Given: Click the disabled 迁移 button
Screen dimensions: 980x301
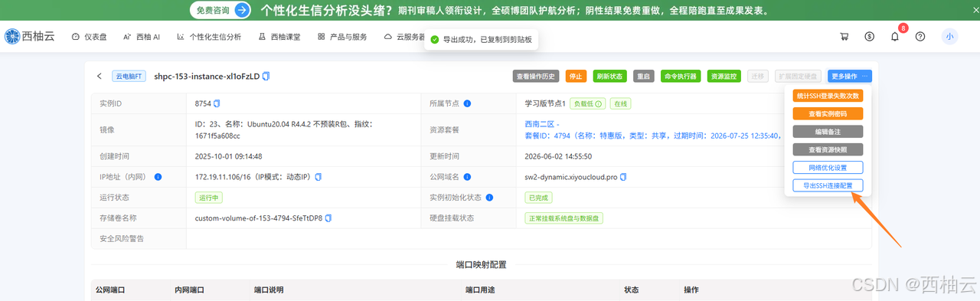Looking at the screenshot, I should click(x=758, y=77).
